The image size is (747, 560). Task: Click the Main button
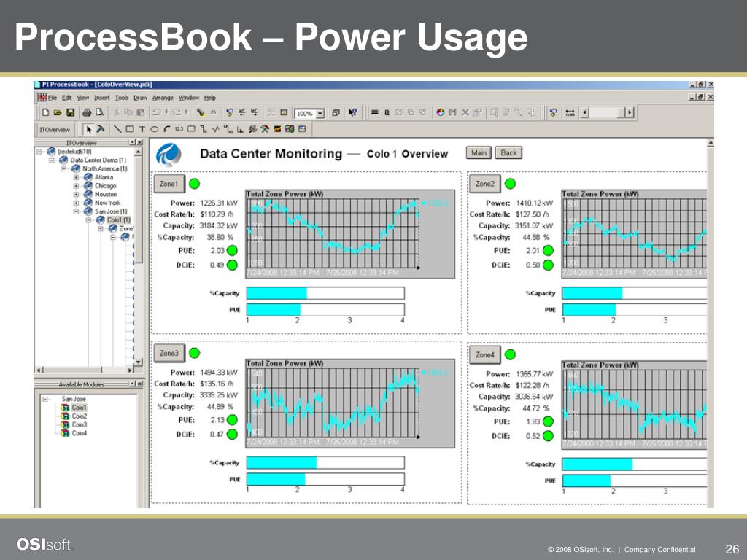[x=479, y=153]
